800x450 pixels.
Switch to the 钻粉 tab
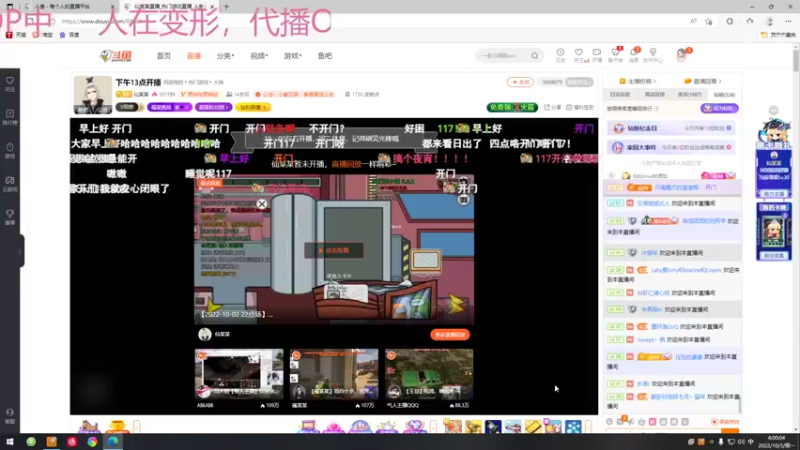click(724, 95)
